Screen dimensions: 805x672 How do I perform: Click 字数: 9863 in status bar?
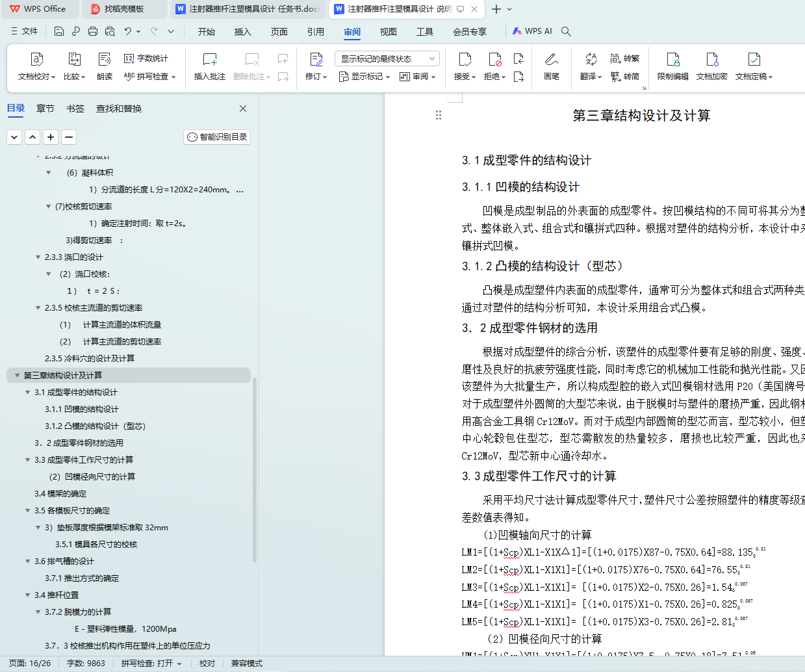click(86, 664)
